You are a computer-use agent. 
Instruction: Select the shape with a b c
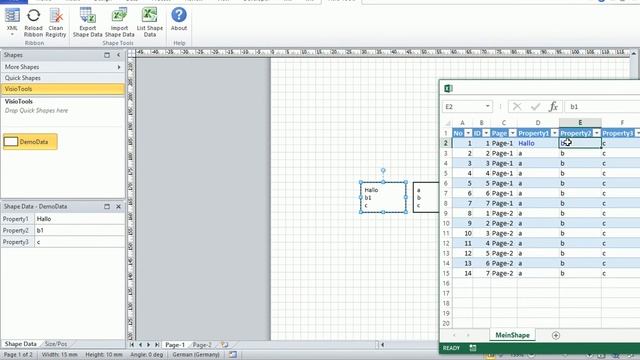pos(426,198)
